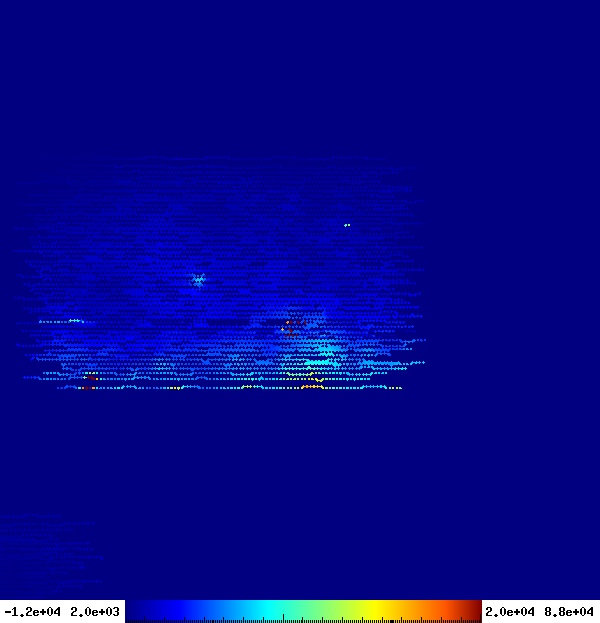Select the cyan streak on the left data edge
600x623 pixels.
pos(62,321)
